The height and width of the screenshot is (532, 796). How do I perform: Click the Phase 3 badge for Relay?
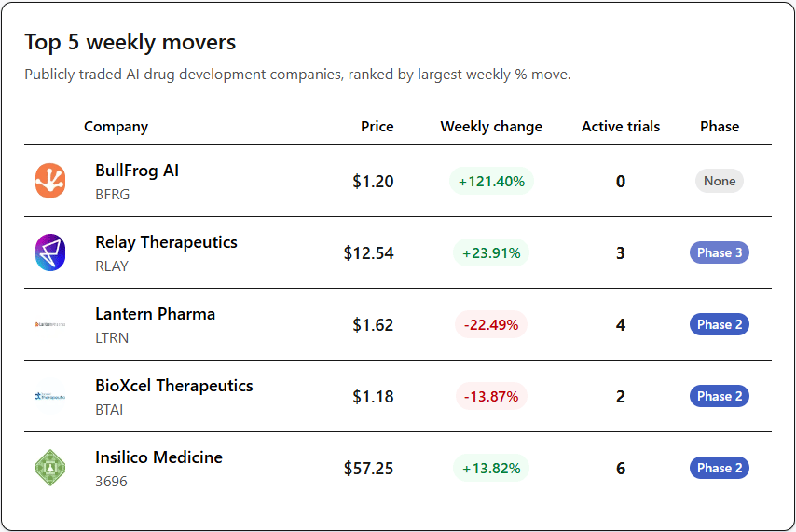click(x=720, y=252)
